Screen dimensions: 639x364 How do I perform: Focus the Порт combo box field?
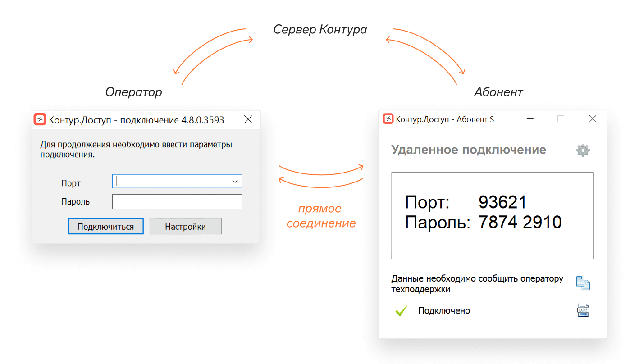[x=177, y=181]
